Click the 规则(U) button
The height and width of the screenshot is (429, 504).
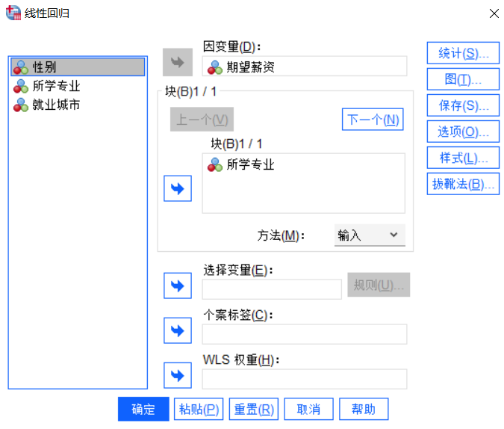[x=379, y=285]
